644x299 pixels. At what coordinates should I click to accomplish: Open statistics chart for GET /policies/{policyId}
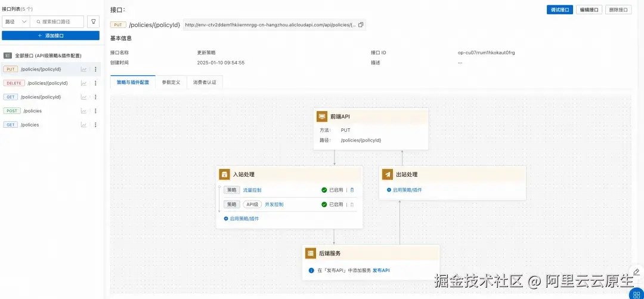pos(84,97)
